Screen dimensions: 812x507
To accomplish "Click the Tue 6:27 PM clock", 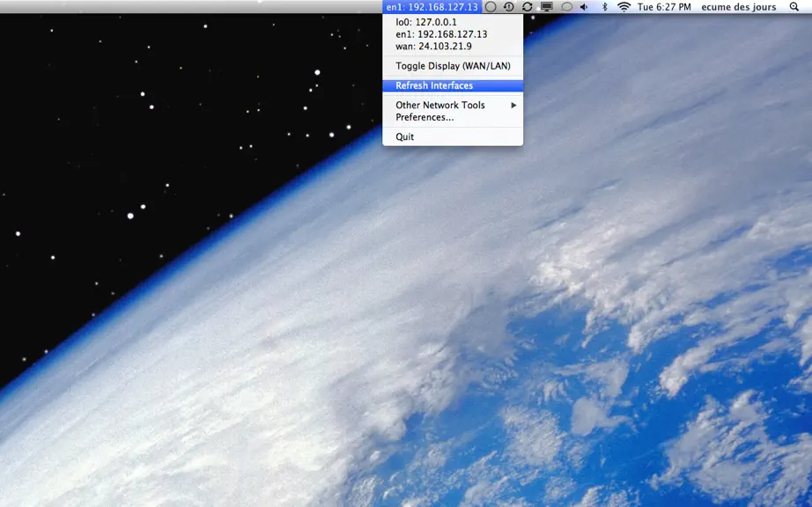I will pyautogui.click(x=664, y=7).
